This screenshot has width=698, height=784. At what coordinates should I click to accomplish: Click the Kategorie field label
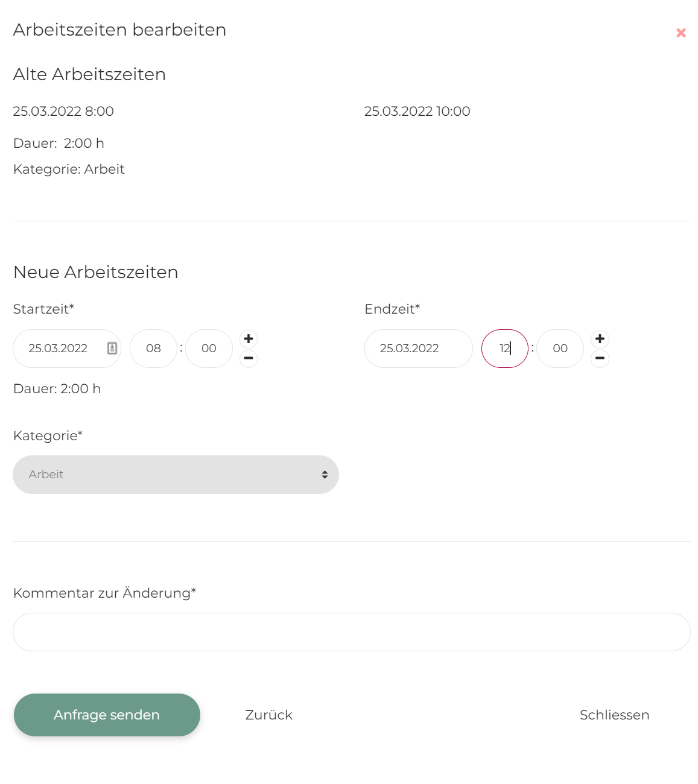[48, 436]
